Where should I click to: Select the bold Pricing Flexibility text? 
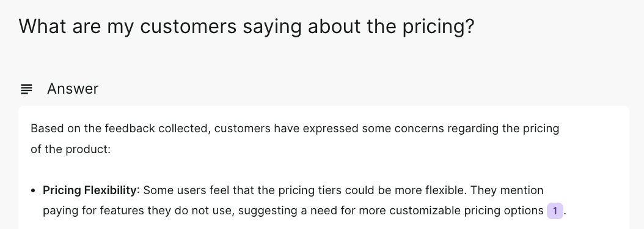[x=90, y=190]
